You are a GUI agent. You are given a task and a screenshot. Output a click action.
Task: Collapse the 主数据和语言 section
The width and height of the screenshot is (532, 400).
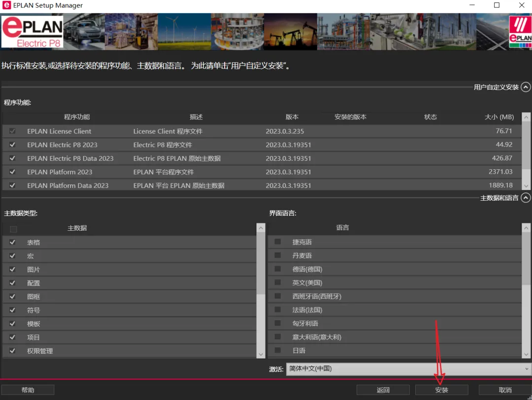[x=526, y=198]
